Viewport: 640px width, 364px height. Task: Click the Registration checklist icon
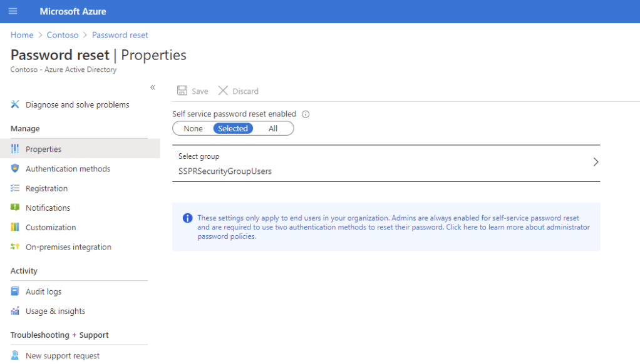click(x=15, y=188)
